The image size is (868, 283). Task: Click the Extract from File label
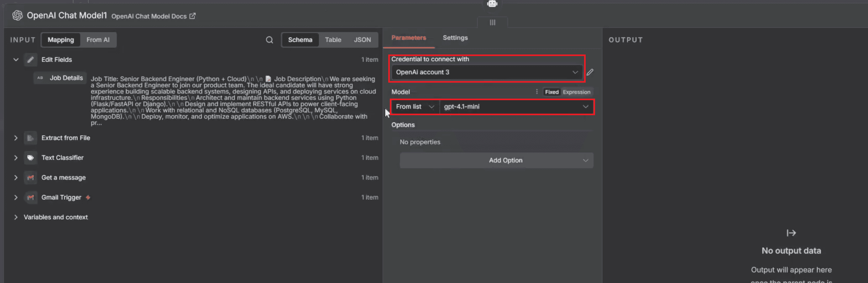(66, 138)
